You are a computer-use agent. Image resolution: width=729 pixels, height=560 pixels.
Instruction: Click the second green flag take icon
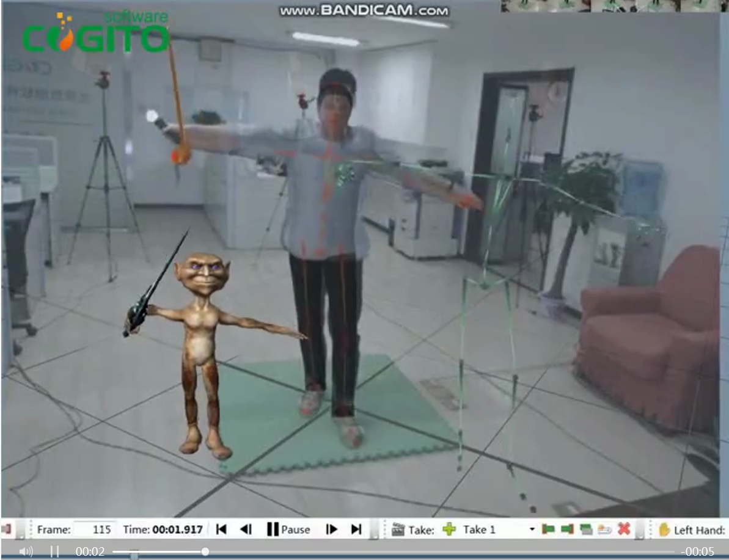click(567, 529)
